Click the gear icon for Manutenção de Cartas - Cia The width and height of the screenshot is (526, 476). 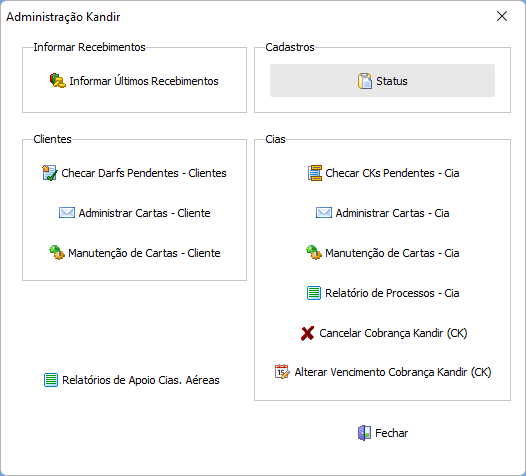(x=314, y=253)
